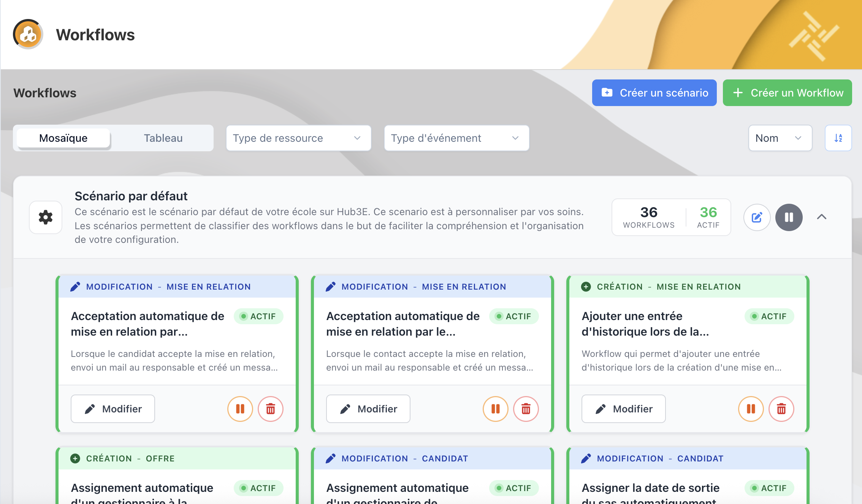Click the Hub3E logo icon in header

coord(28,34)
